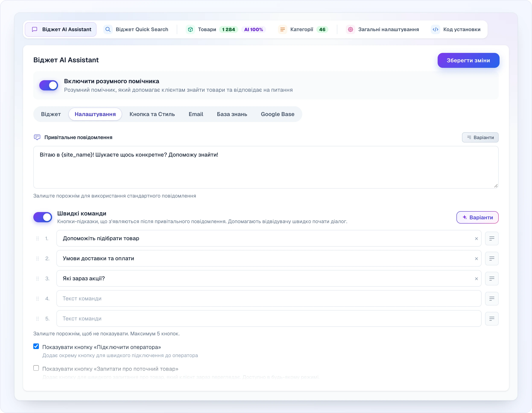Click the message icon beside Привітальне повідомлення
The width and height of the screenshot is (532, 413).
point(37,137)
